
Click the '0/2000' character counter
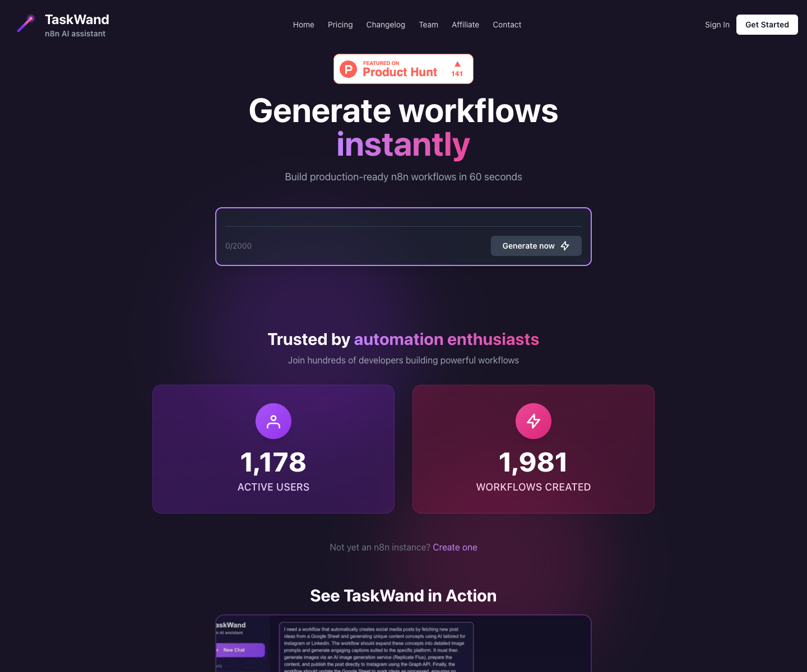click(x=239, y=246)
